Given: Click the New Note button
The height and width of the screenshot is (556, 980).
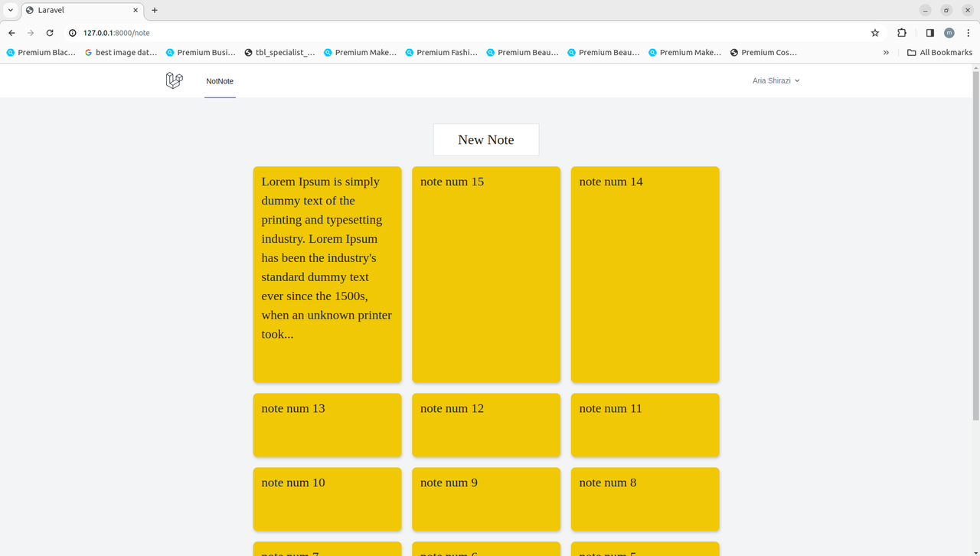Looking at the screenshot, I should point(486,140).
